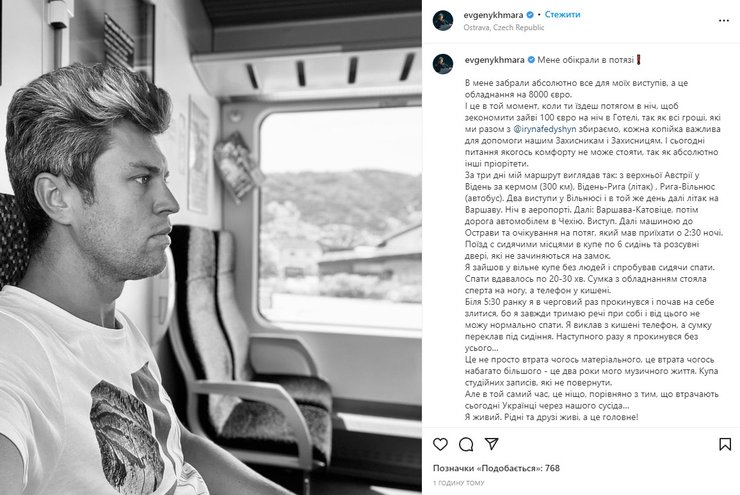
Task: View likes count 768
Action: [x=552, y=468]
